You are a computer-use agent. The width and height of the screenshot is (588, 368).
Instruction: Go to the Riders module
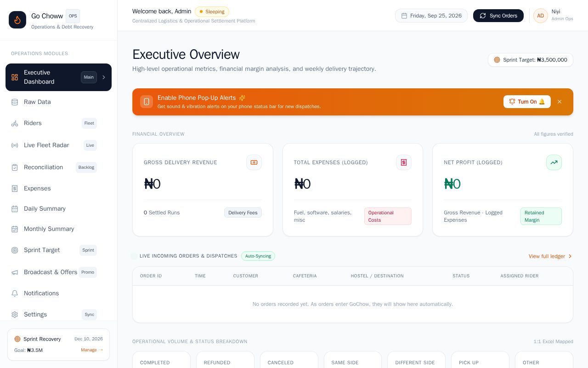[58, 123]
